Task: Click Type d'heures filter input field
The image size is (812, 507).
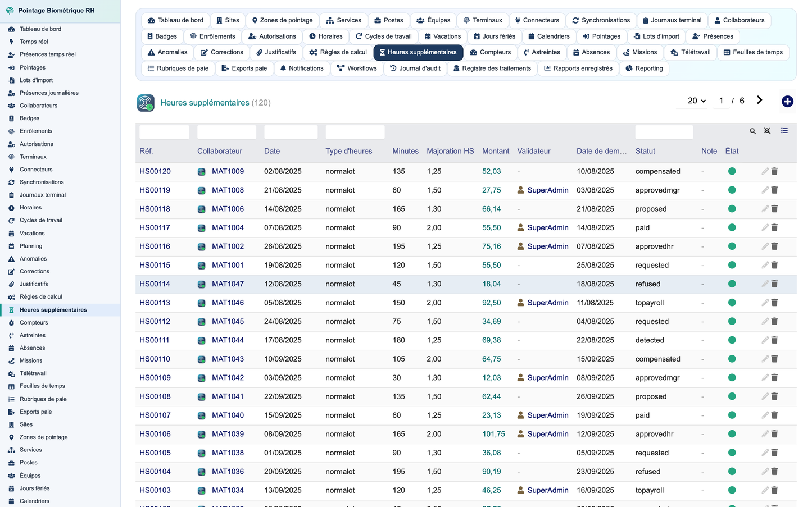Action: (355, 132)
